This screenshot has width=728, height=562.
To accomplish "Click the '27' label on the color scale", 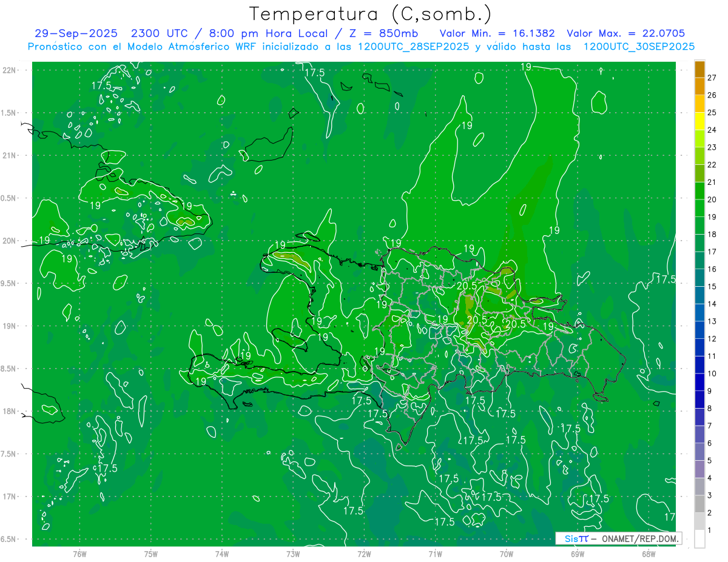I will coord(712,78).
